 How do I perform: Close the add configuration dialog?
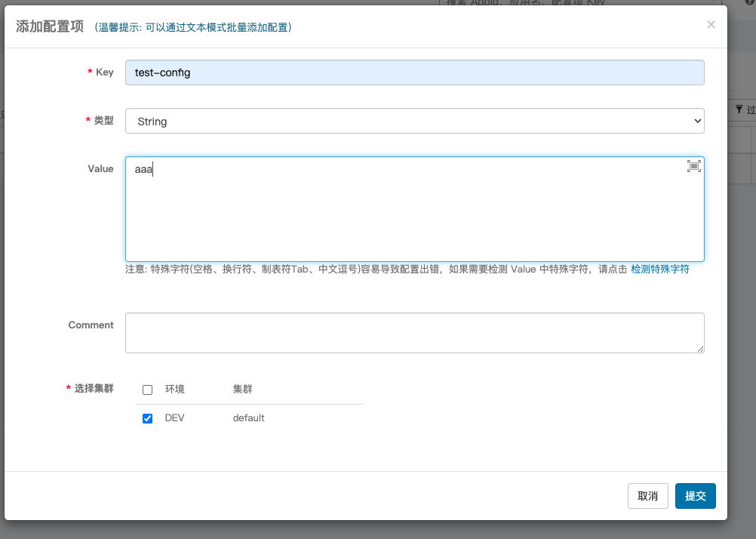pyautogui.click(x=711, y=25)
